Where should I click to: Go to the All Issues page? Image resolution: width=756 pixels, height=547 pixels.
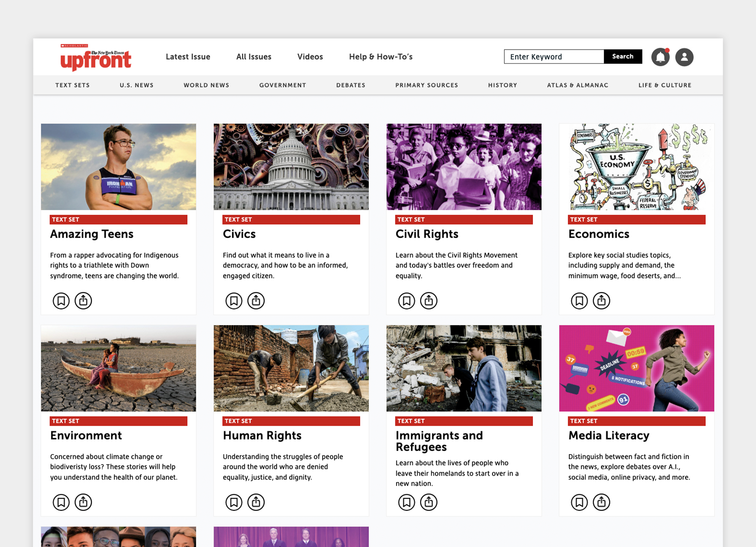(x=254, y=57)
